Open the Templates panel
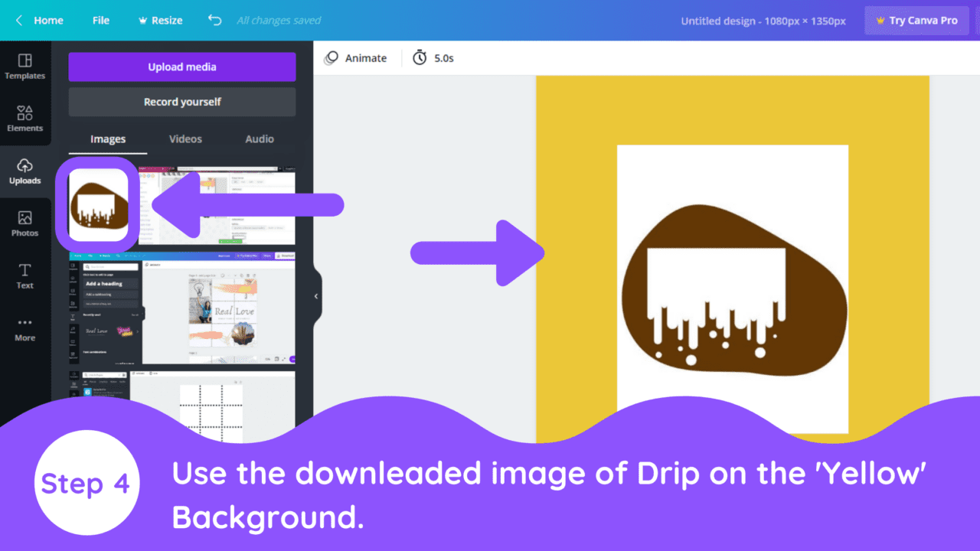This screenshot has width=980, height=551. 25,67
